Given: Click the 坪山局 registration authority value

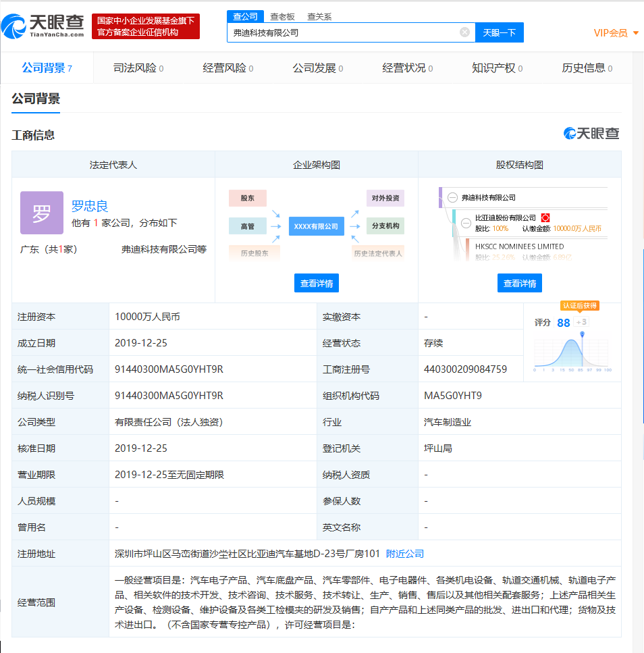Looking at the screenshot, I should point(438,448).
